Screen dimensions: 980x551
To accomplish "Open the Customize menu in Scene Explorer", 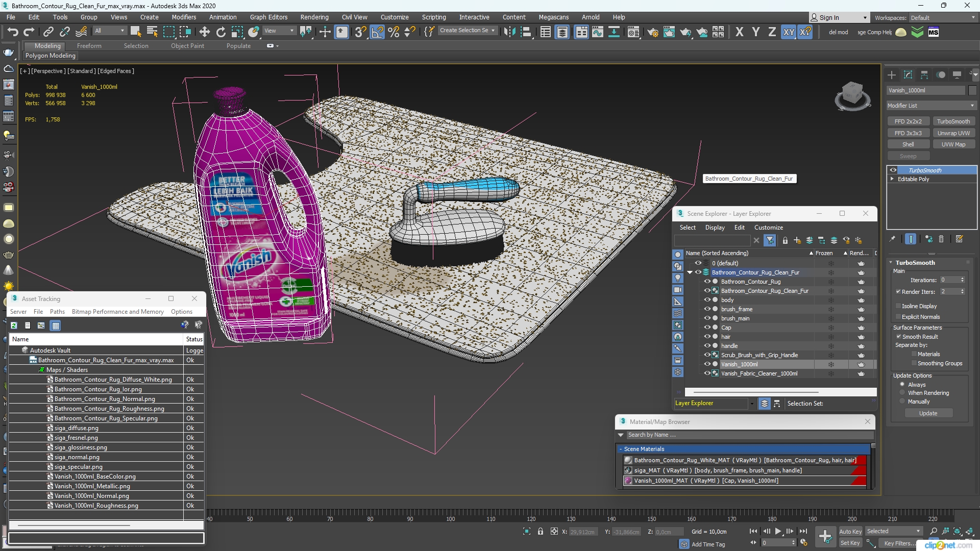I will (768, 228).
